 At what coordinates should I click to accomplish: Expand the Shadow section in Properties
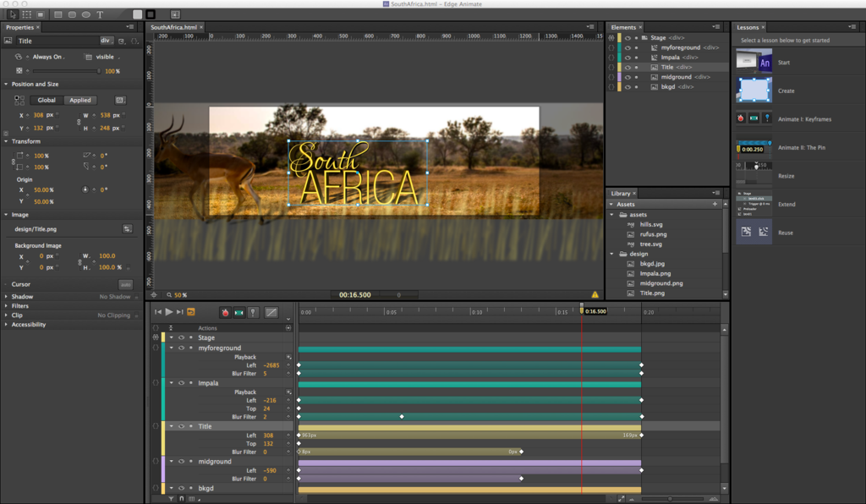(7, 297)
